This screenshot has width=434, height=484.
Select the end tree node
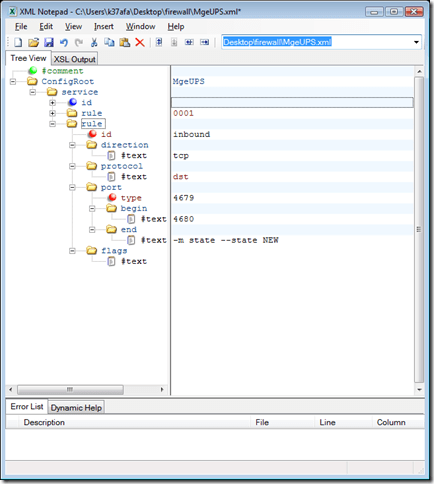(129, 229)
